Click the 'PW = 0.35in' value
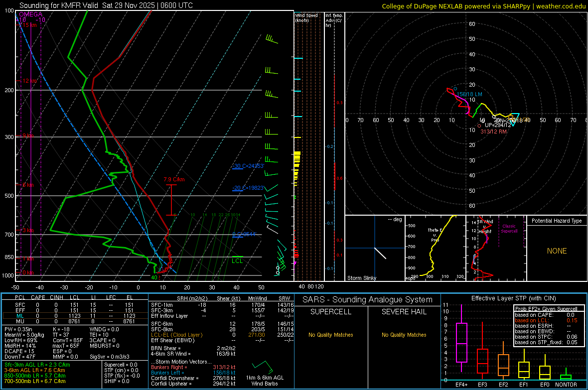This screenshot has width=588, height=390. coord(18,329)
